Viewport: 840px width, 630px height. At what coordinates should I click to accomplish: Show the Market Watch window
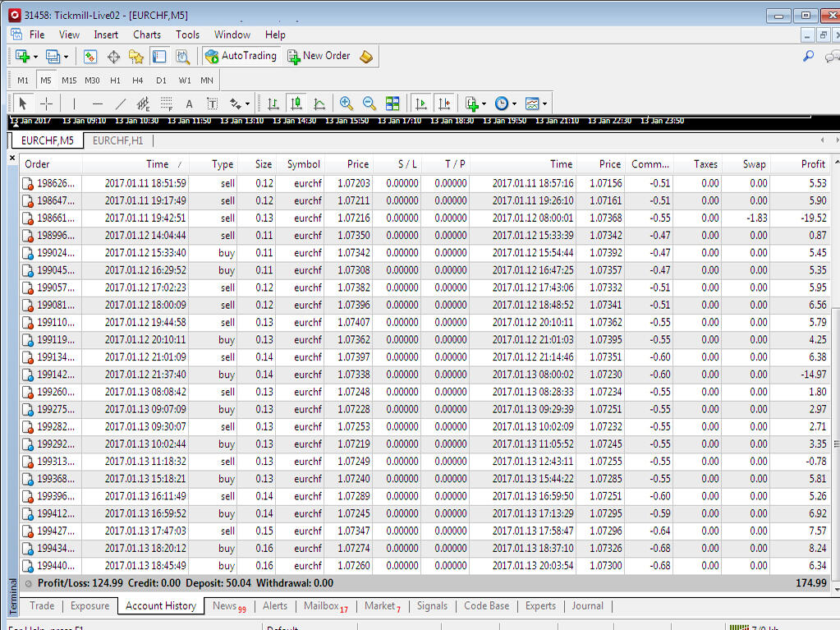(x=90, y=56)
